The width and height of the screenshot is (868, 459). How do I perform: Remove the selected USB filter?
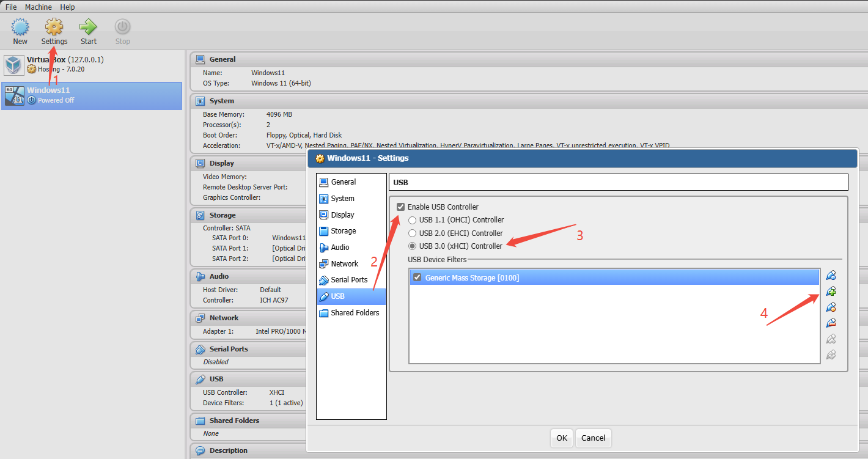[831, 323]
